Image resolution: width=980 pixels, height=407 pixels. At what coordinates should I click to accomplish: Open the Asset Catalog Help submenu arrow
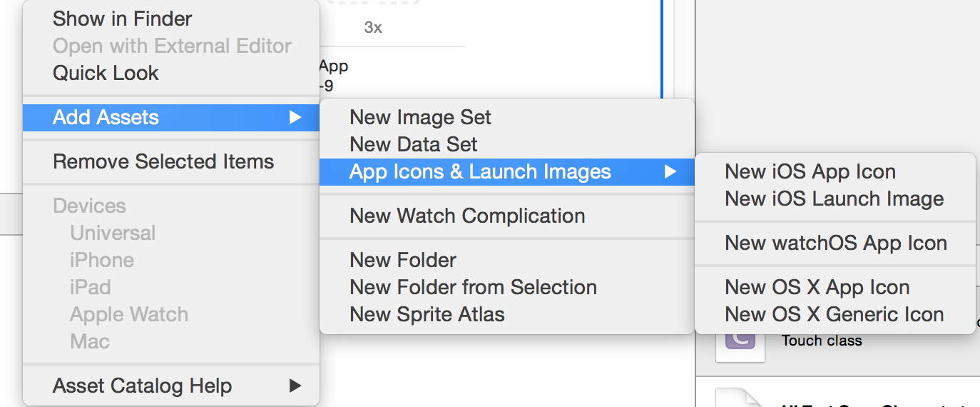(x=295, y=386)
